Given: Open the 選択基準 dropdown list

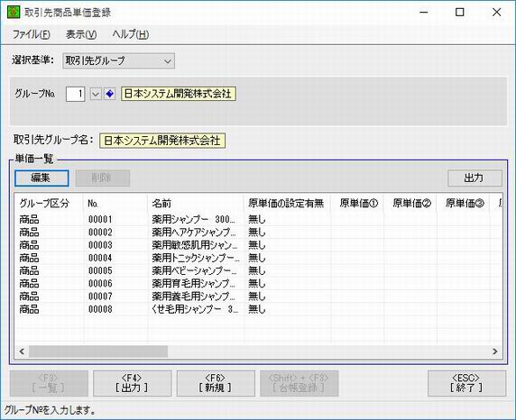Looking at the screenshot, I should pyautogui.click(x=118, y=61).
